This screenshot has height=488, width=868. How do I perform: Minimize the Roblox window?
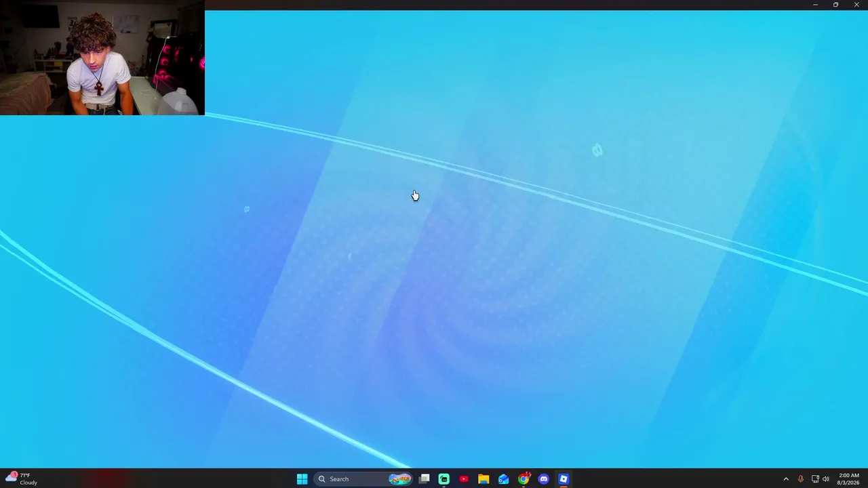coord(815,5)
